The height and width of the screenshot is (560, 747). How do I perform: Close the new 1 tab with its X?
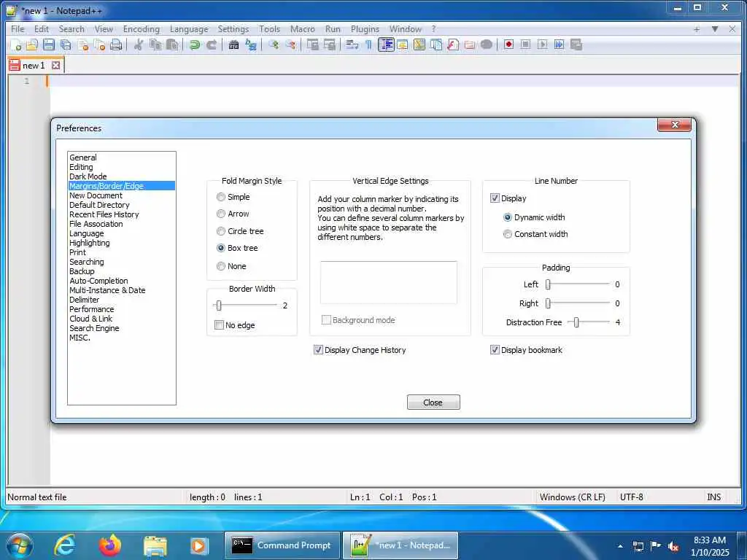[55, 65]
